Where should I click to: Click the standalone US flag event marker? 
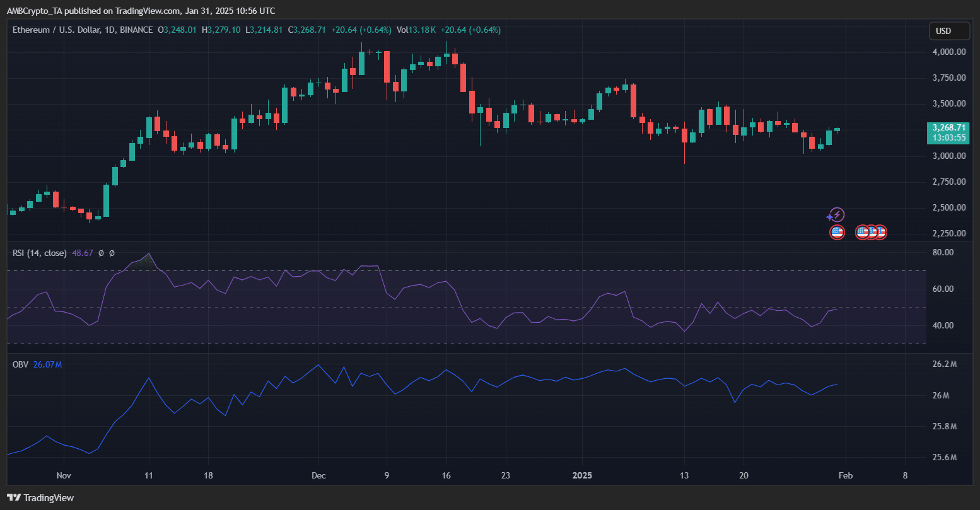tap(837, 233)
